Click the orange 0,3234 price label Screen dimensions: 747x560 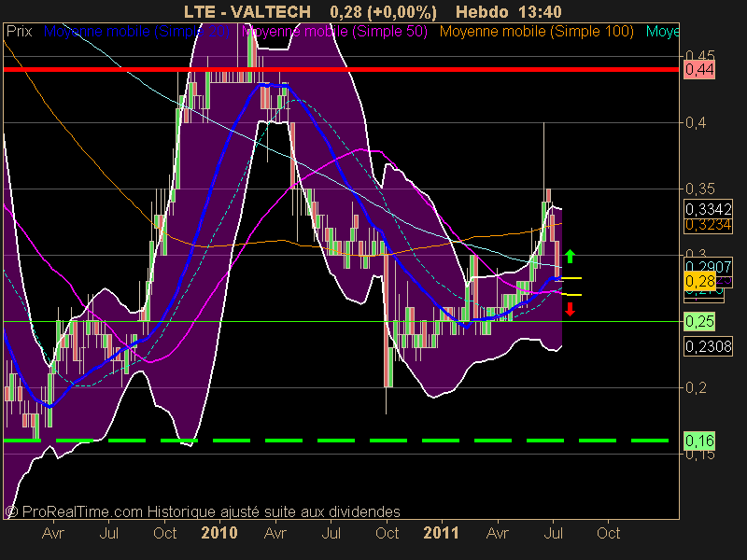coord(708,225)
